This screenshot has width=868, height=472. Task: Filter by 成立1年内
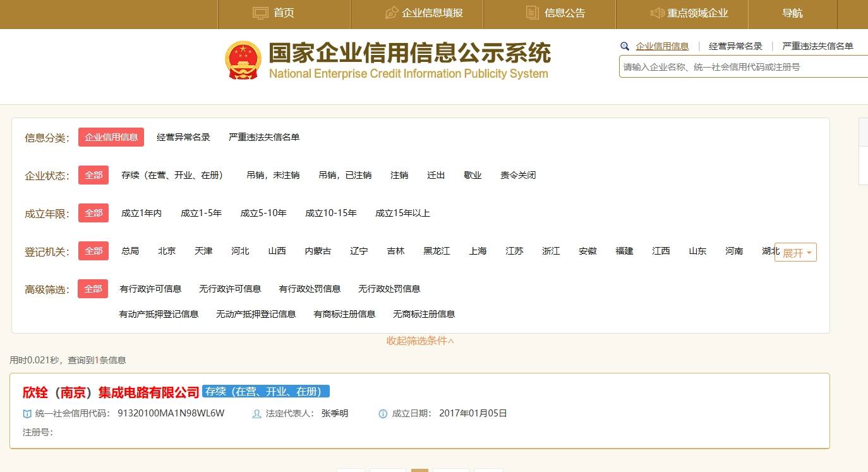(142, 213)
